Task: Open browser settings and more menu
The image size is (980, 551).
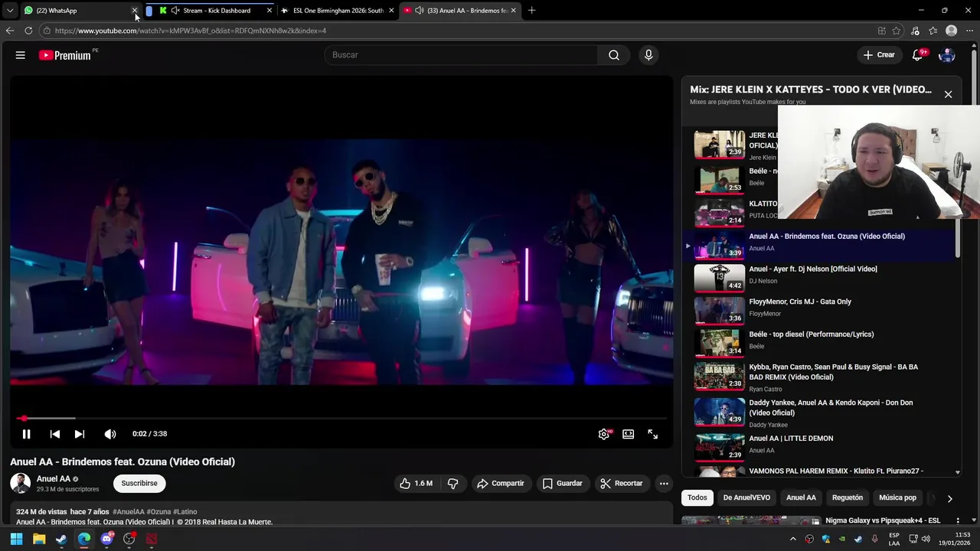Action: click(969, 31)
